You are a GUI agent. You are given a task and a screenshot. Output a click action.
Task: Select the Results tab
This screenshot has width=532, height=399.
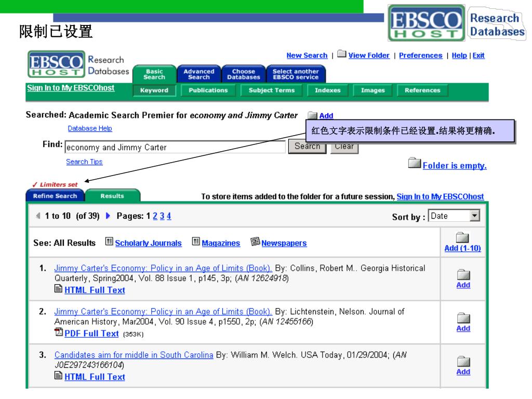112,196
